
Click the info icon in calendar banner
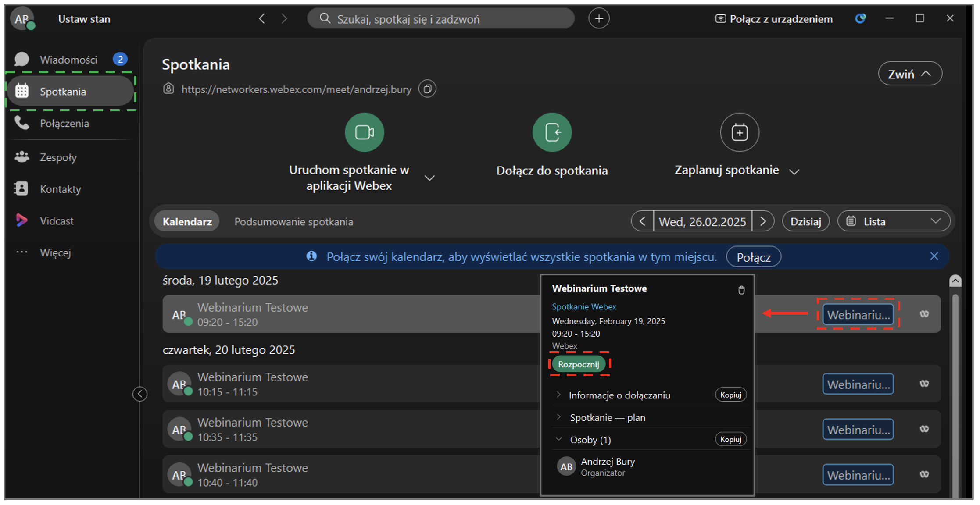[311, 256]
